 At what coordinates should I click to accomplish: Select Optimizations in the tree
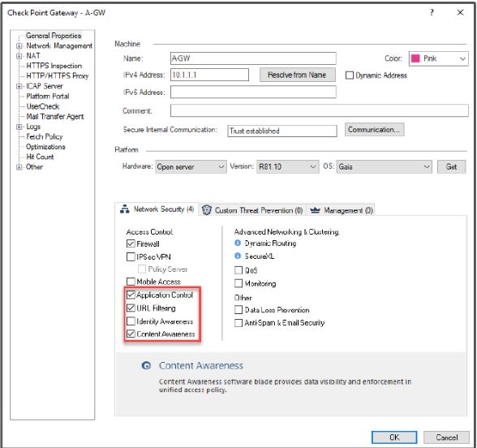click(45, 147)
